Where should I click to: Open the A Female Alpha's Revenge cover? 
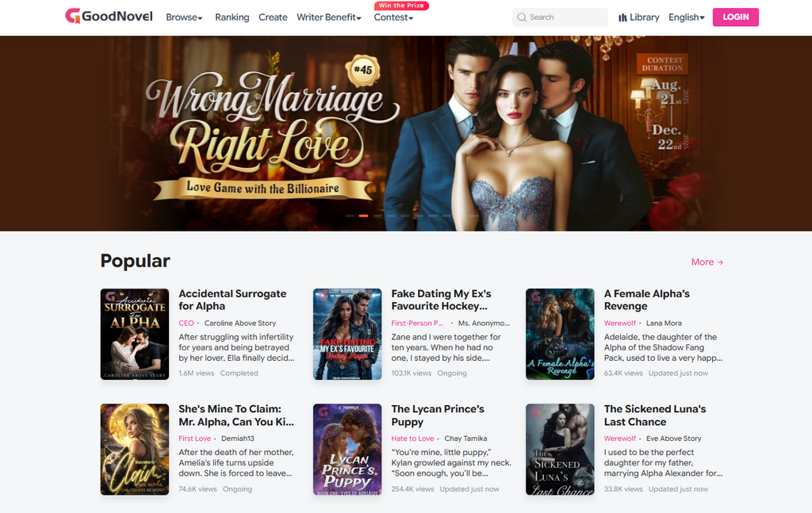click(561, 335)
